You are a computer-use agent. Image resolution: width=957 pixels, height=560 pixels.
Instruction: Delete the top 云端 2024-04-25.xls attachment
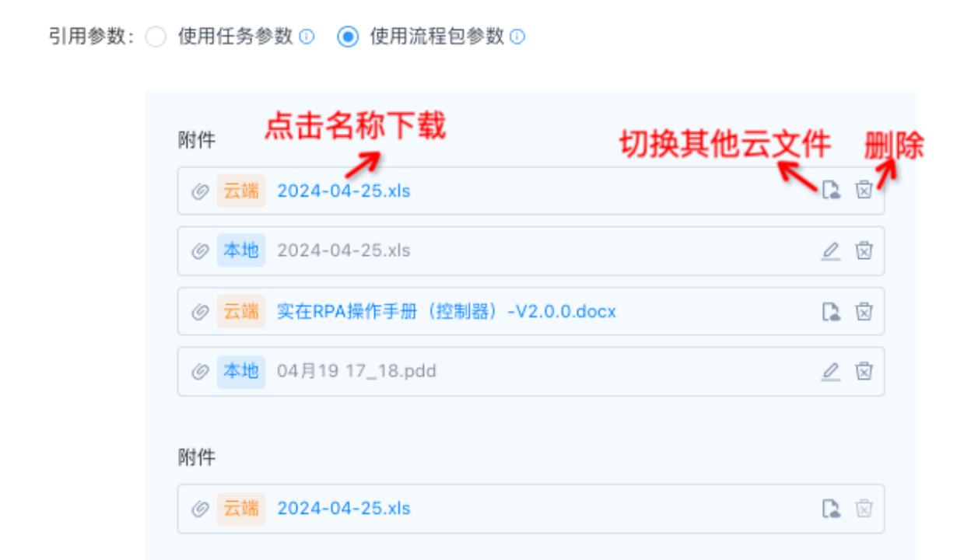(x=864, y=190)
